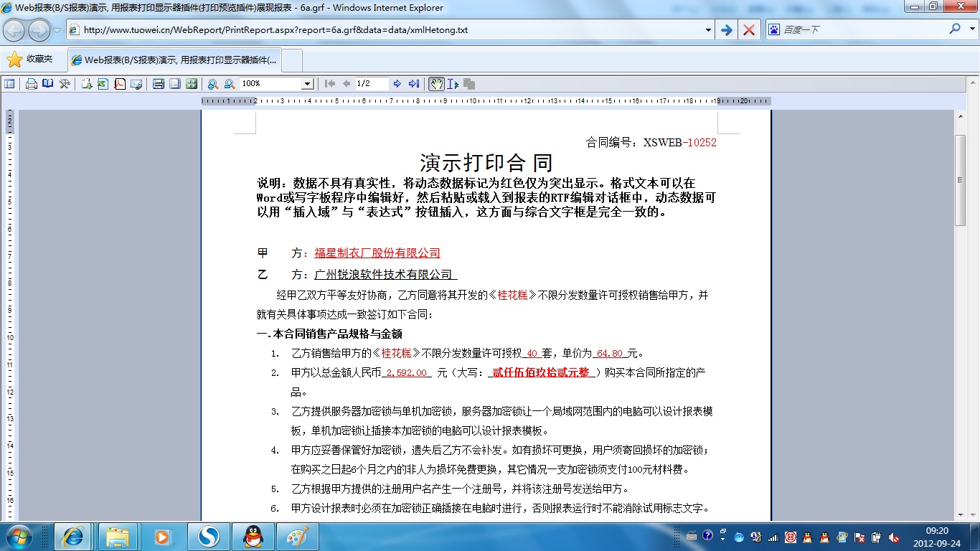Click the zoom in magnifier icon
The height and width of the screenshot is (551, 980).
point(213,84)
